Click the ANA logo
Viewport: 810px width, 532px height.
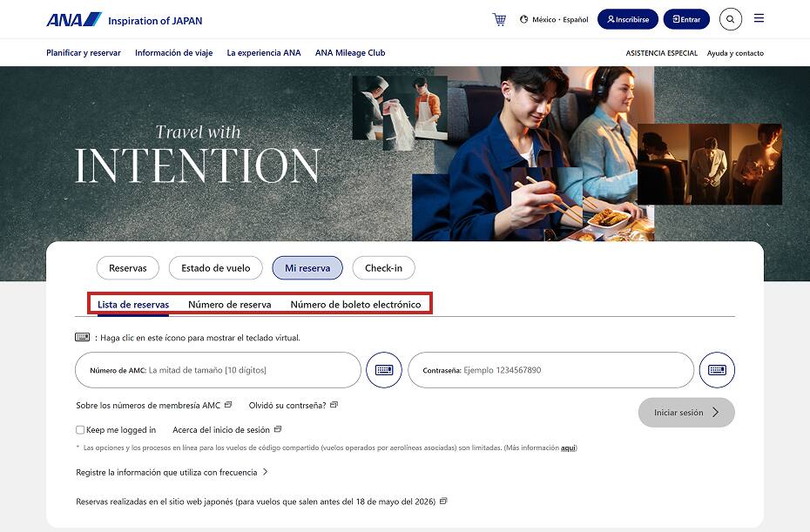pyautogui.click(x=74, y=19)
